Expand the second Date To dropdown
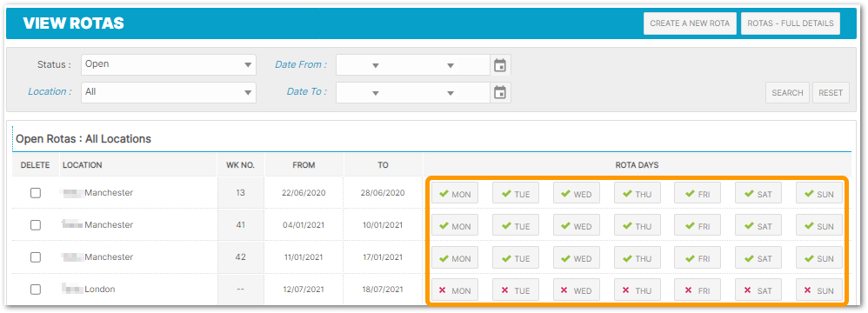 pos(451,92)
